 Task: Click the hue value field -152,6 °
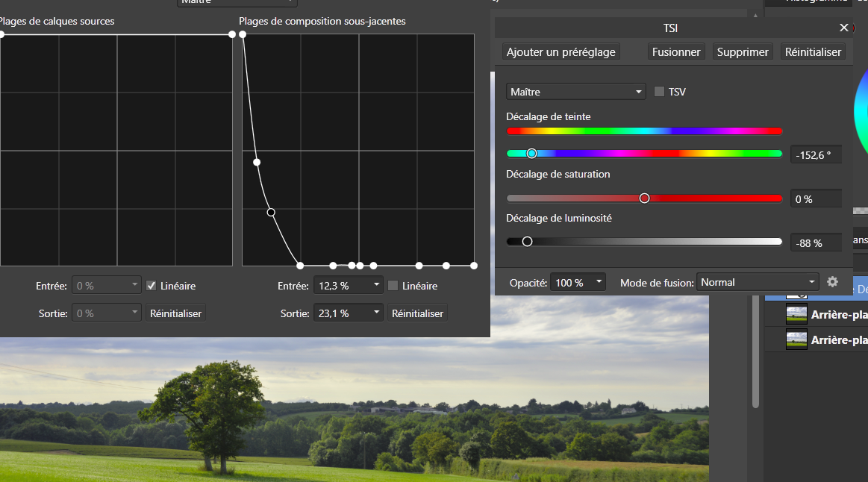[x=816, y=155]
